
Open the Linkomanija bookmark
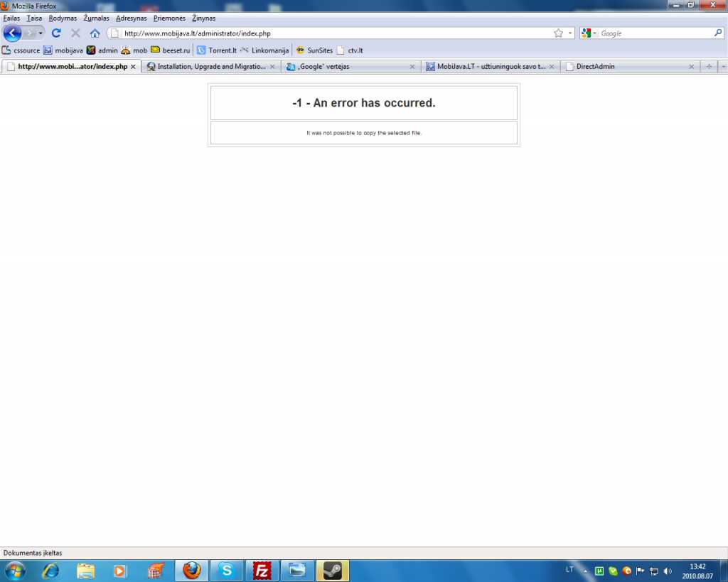pyautogui.click(x=264, y=50)
